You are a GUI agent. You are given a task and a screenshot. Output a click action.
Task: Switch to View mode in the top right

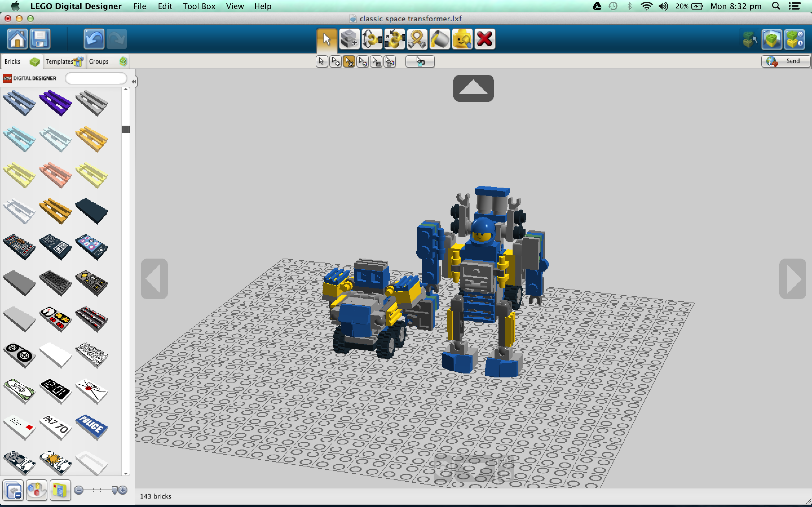point(772,39)
